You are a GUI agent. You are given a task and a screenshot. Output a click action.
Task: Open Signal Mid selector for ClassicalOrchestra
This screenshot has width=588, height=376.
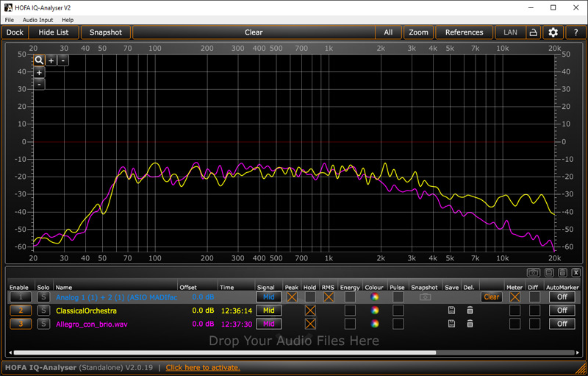268,311
